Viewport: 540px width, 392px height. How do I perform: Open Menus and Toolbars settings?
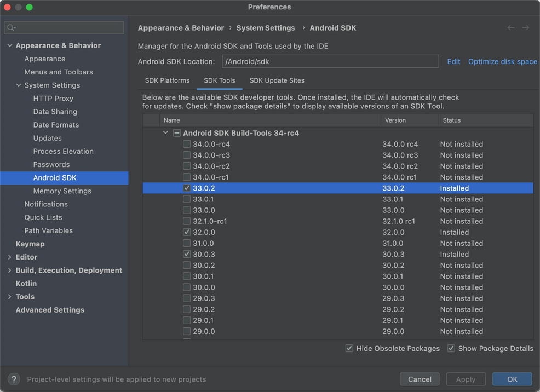point(59,72)
